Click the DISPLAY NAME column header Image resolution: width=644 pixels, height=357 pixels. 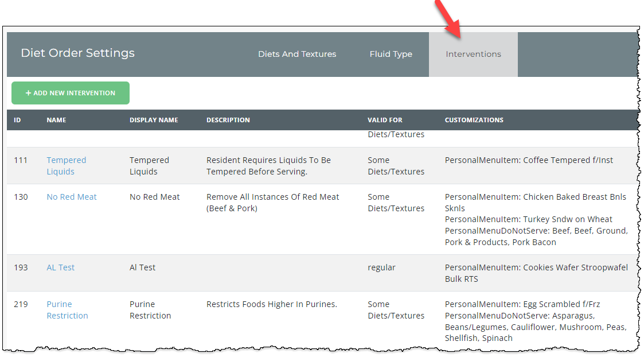(x=154, y=120)
